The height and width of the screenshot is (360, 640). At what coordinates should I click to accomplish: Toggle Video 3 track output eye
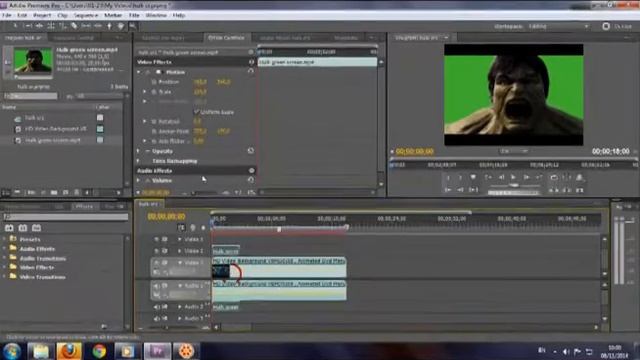(x=156, y=239)
